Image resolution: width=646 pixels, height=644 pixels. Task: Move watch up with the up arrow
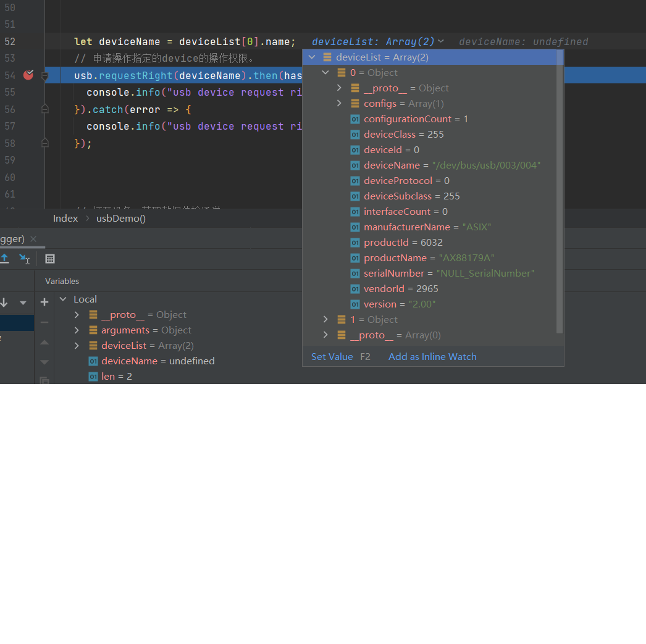[44, 342]
